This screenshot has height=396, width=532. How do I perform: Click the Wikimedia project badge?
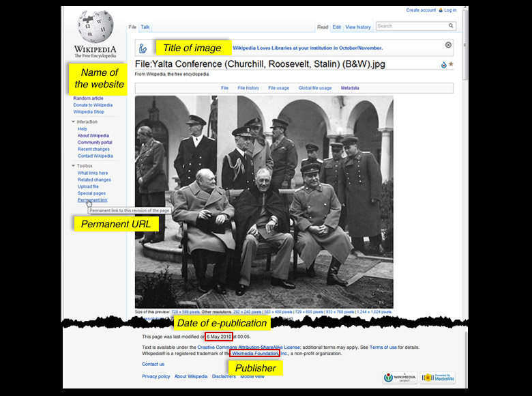point(398,378)
